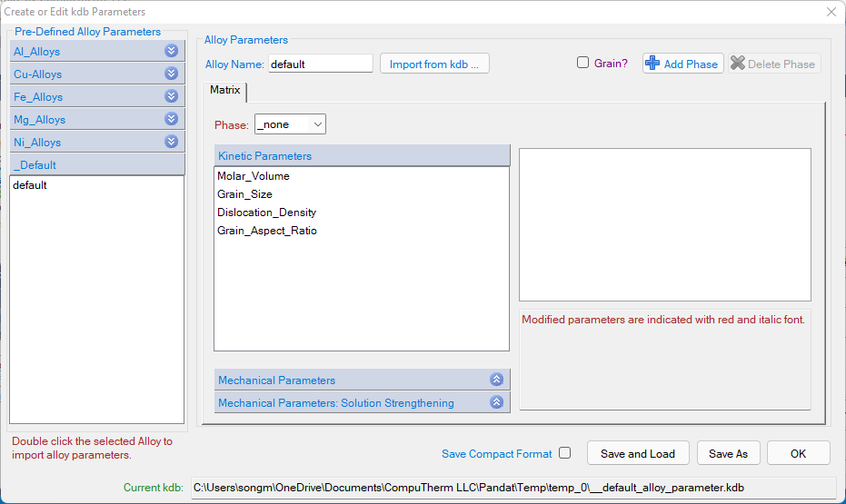Expand the Fe_Alloys chevron icon

pos(171,97)
